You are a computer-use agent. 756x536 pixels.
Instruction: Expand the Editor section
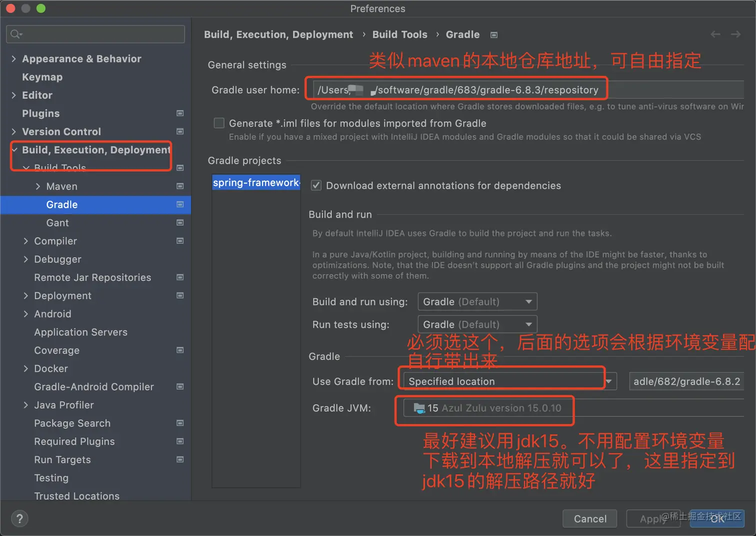13,95
